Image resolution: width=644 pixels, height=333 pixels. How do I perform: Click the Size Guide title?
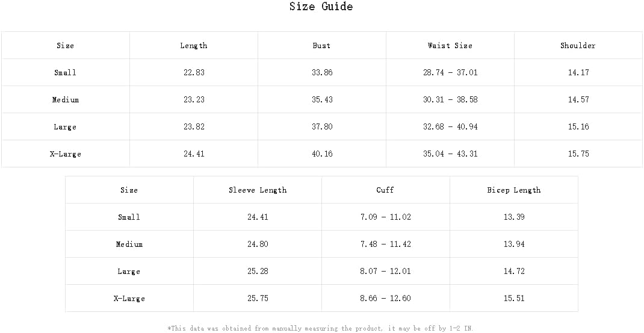tap(321, 7)
